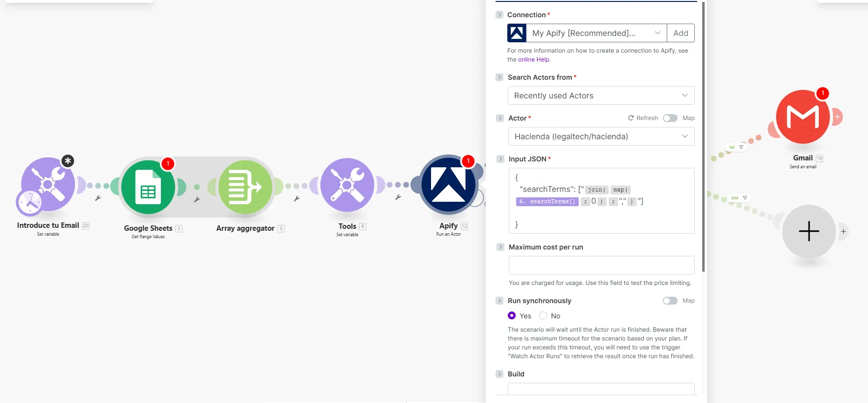Toggle the Map switch for Run synchronously
Screen dimensions: 868x403
click(x=670, y=301)
